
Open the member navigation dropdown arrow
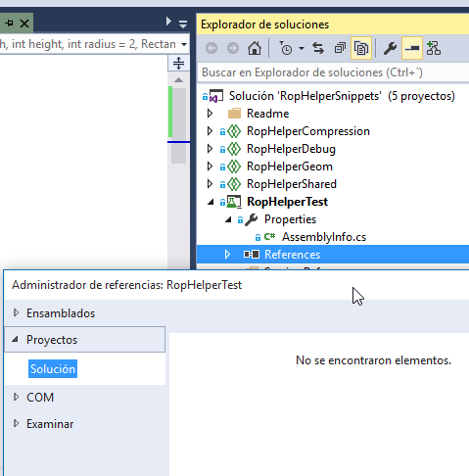[184, 44]
